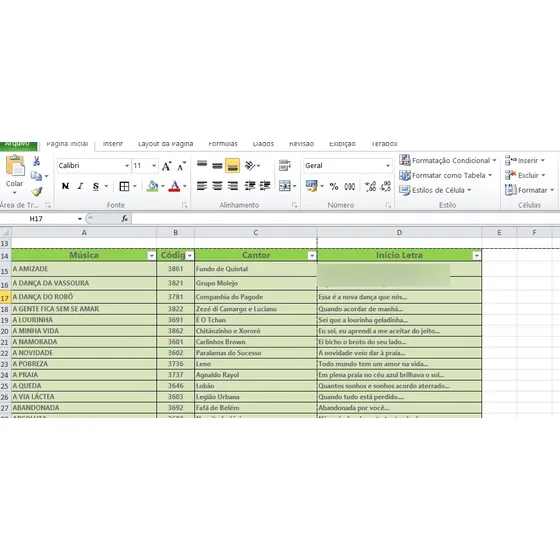The image size is (560, 560).
Task: Apply center text alignment
Action: coord(217,186)
